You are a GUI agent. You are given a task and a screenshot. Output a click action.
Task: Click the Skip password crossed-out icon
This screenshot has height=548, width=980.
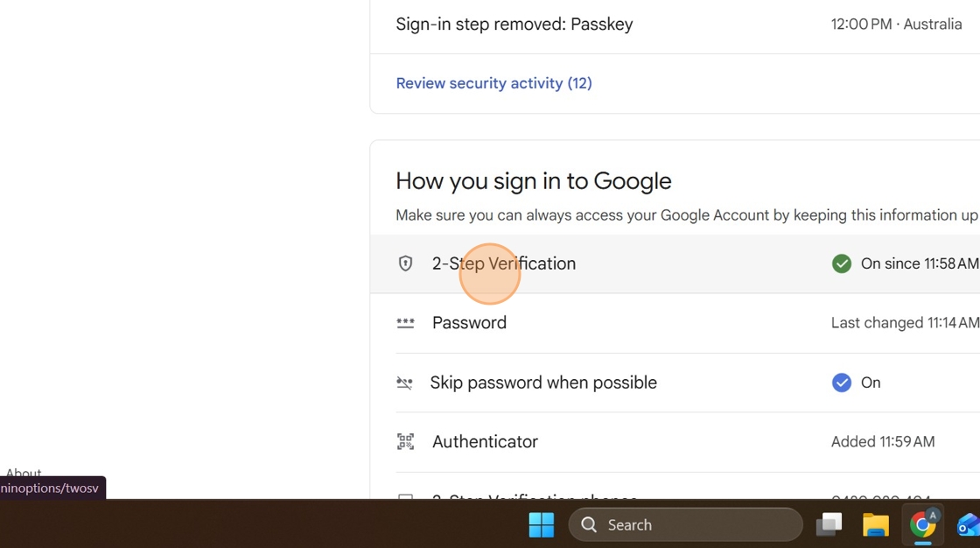point(404,383)
